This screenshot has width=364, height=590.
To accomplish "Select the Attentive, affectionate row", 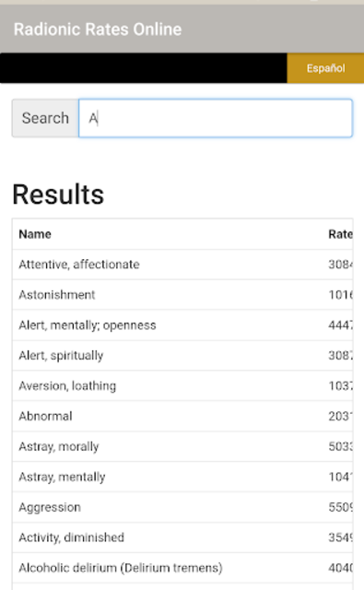I will 182,265.
